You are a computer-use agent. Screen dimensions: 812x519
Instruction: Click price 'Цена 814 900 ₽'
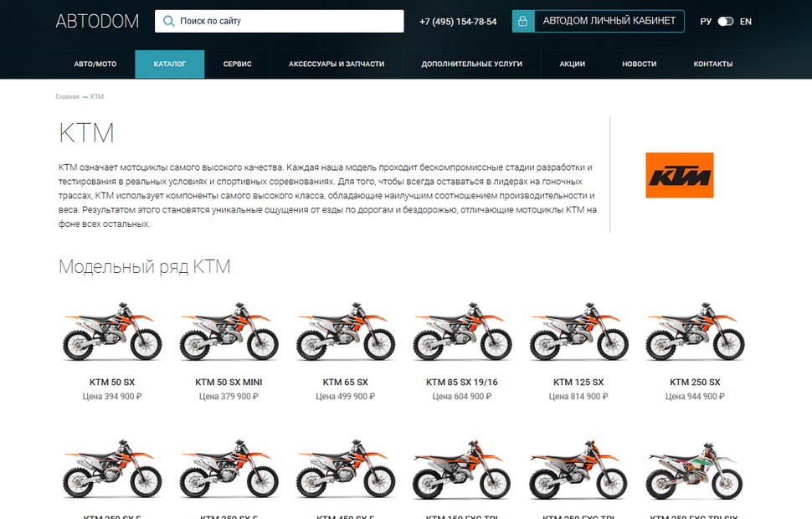(578, 396)
